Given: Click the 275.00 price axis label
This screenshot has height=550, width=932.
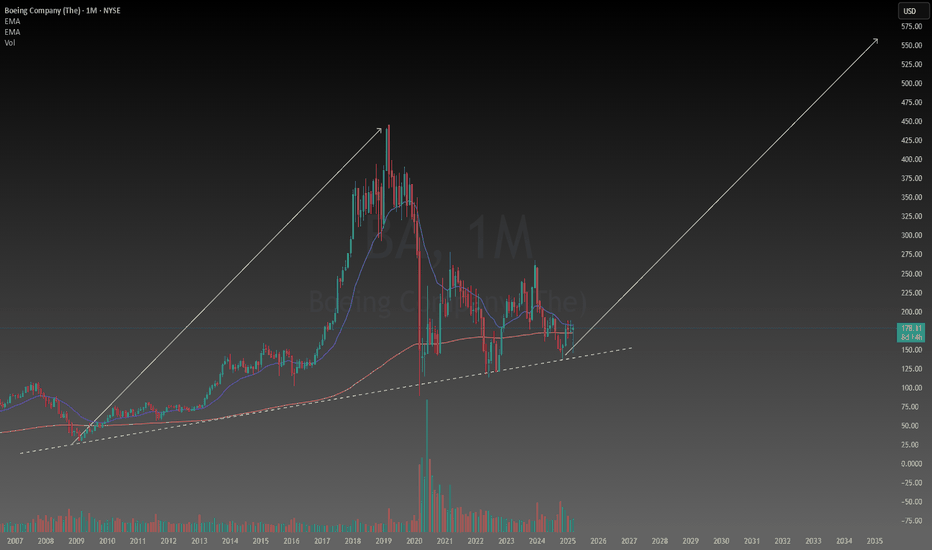Looking at the screenshot, I should click(x=911, y=254).
